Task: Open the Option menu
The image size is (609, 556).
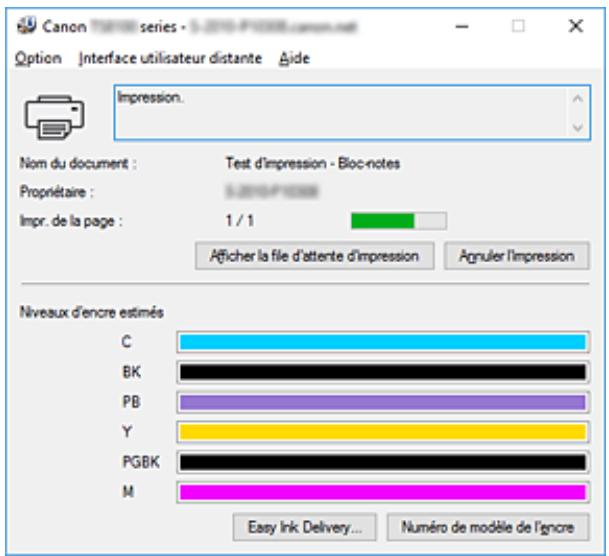Action: (38, 58)
